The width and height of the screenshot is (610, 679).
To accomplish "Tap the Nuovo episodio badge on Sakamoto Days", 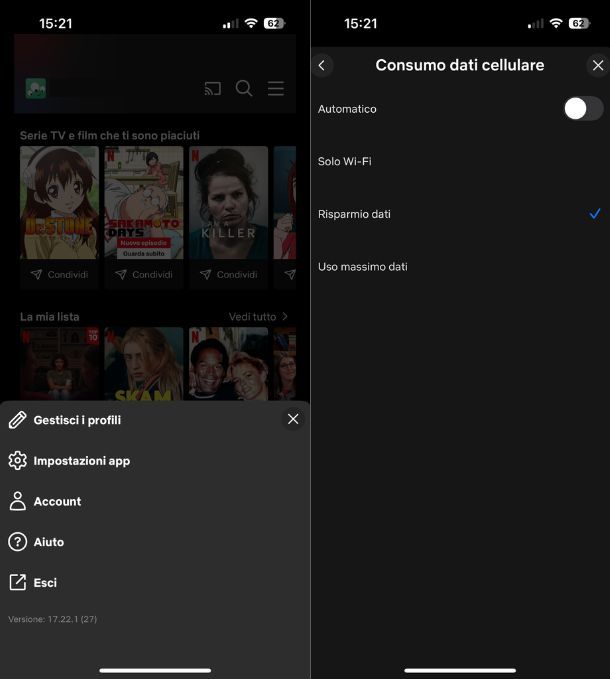I will click(144, 243).
